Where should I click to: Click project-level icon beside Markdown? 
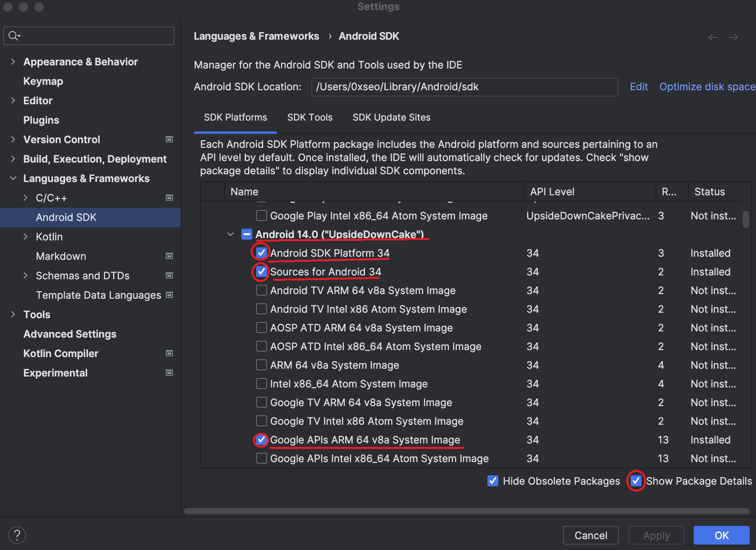(169, 256)
